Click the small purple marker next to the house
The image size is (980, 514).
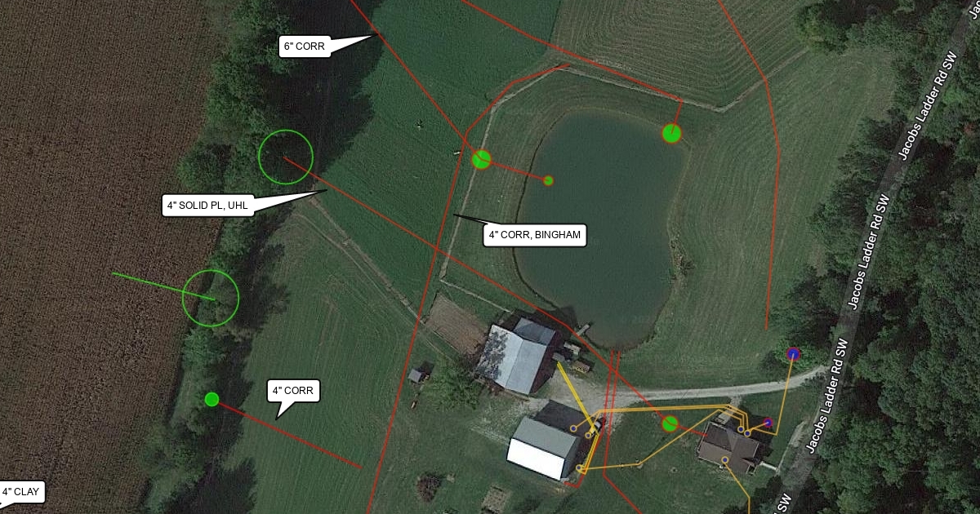pyautogui.click(x=768, y=423)
